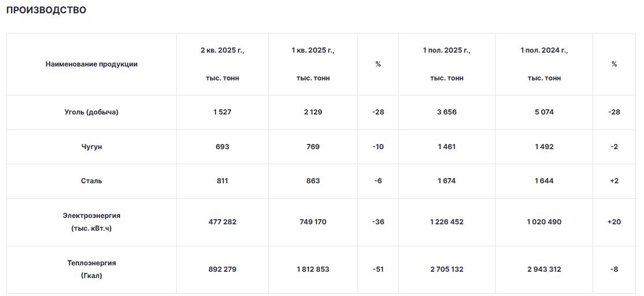Select the Чугун row label
The width and height of the screenshot is (644, 296).
[x=92, y=147]
